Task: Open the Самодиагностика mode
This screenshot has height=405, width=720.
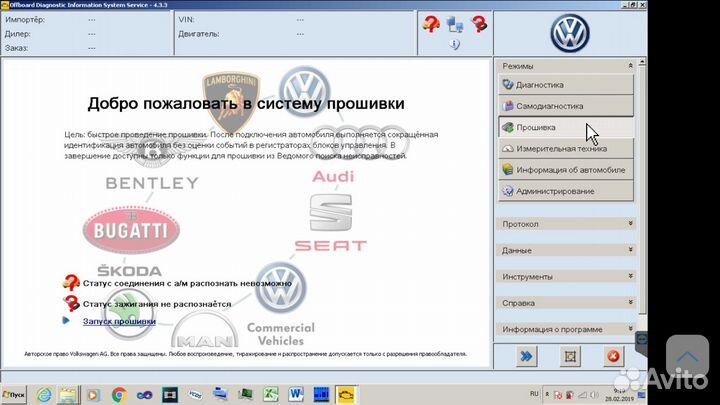Action: tap(566, 106)
